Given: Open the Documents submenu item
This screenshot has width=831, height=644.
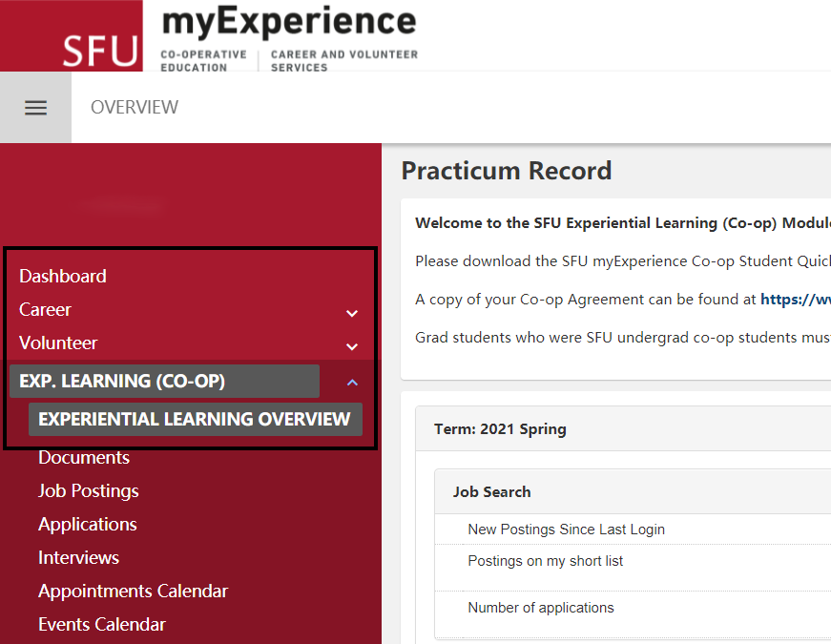Looking at the screenshot, I should pyautogui.click(x=84, y=457).
